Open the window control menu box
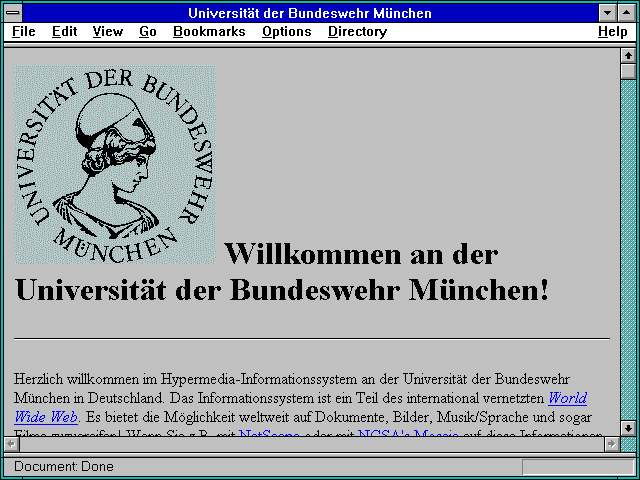The height and width of the screenshot is (480, 640). coord(13,13)
